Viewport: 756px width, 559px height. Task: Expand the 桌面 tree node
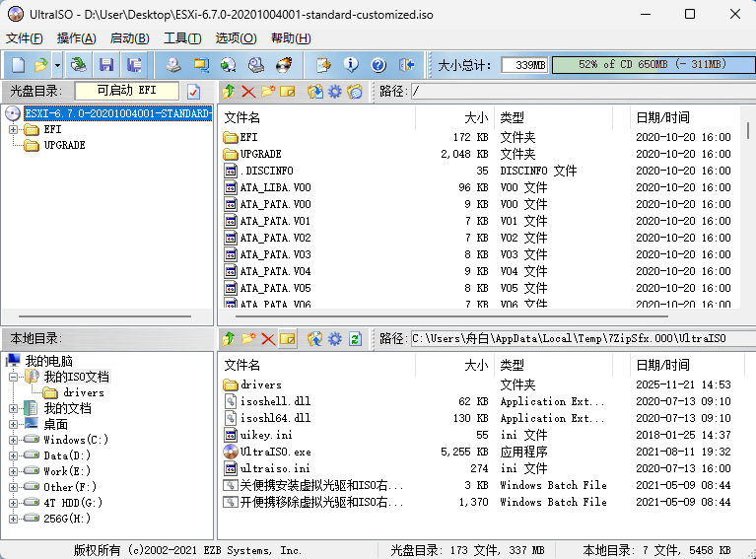[x=13, y=424]
